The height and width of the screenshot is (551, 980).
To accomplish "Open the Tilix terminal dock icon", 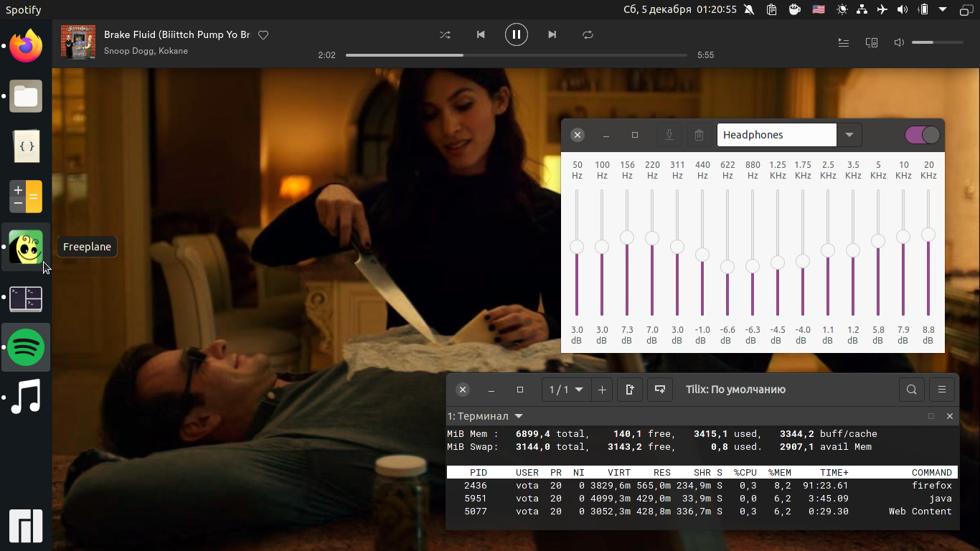I will coord(26,298).
